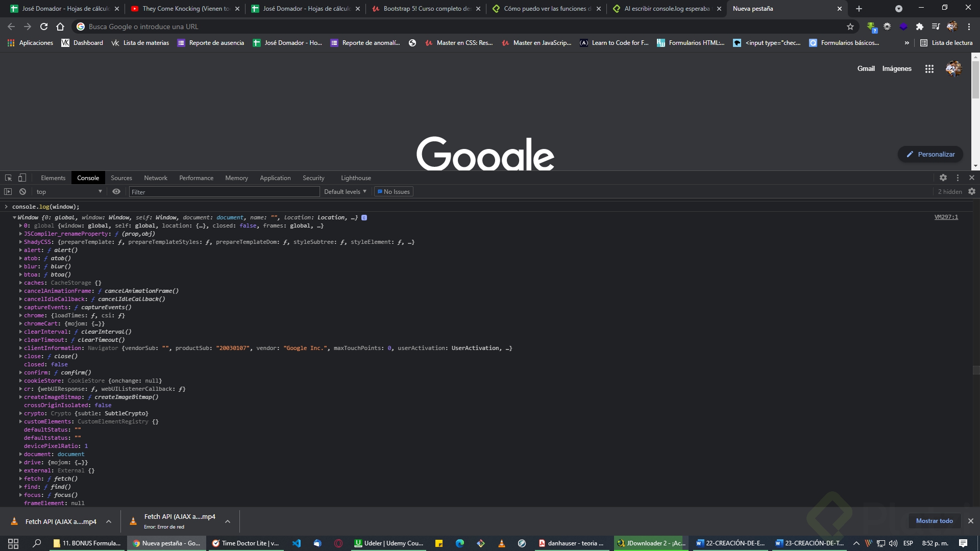Clear console with the ban icon
980x551 pixels.
coord(22,192)
